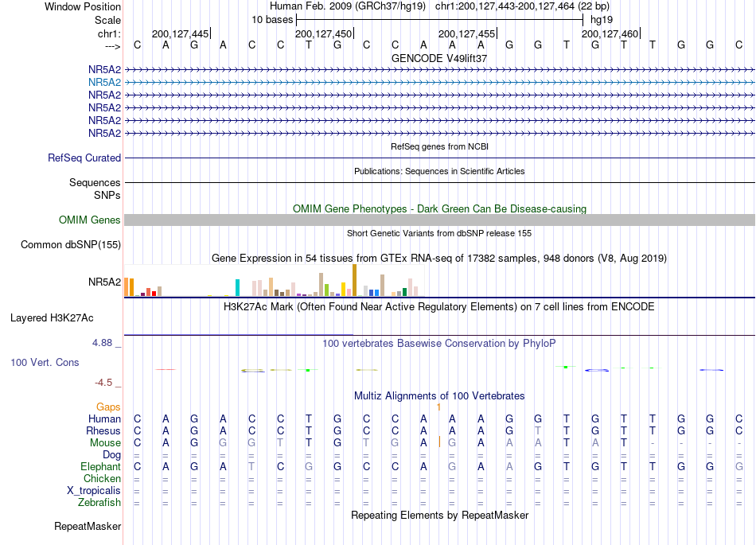The width and height of the screenshot is (756, 545).
Task: Click tallest gold GTEx expression bar
Action: point(354,280)
